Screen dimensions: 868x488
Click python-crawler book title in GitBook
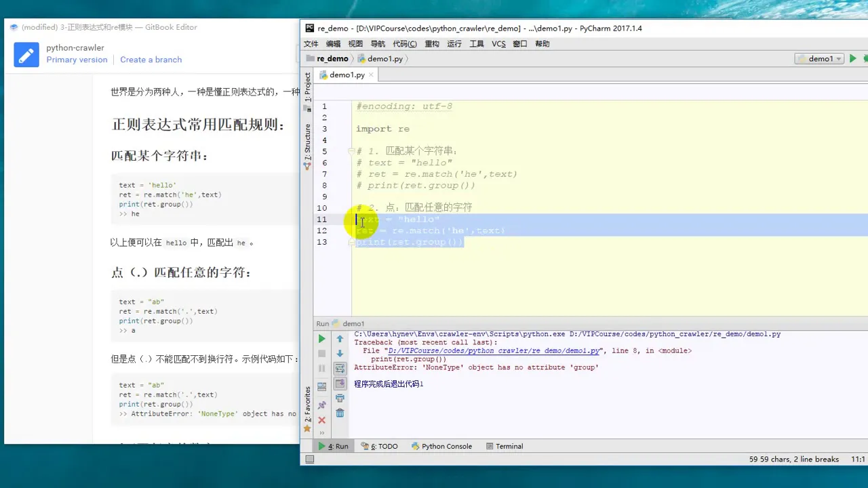point(75,47)
